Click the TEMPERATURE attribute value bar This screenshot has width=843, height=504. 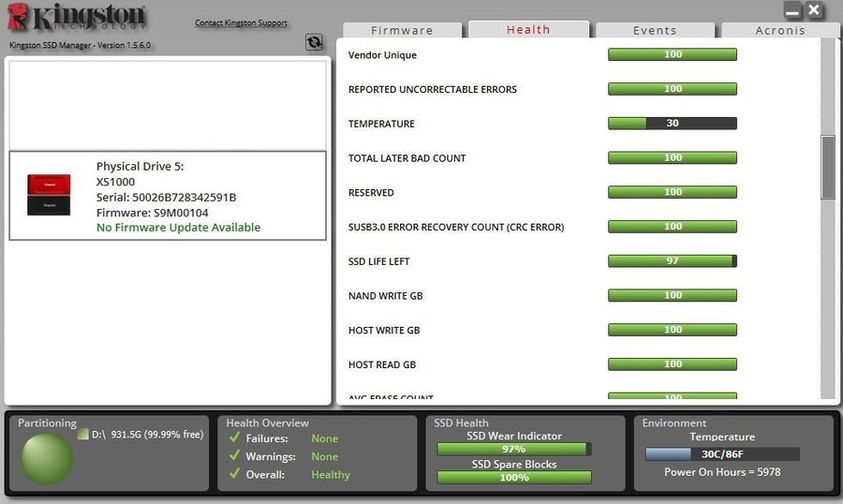(673, 124)
